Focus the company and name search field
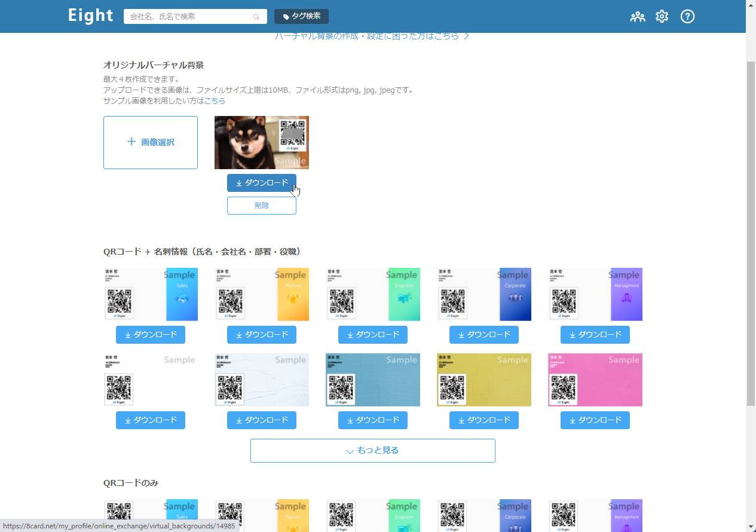 [x=195, y=17]
